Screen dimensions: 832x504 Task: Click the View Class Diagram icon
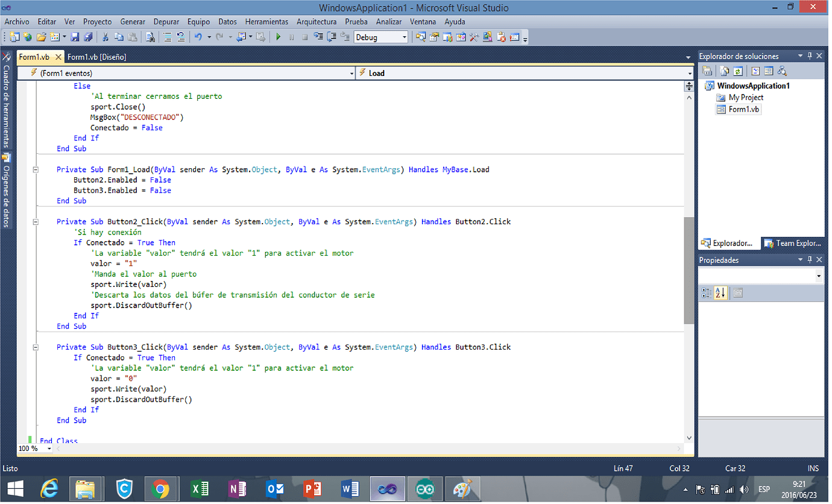coord(782,70)
